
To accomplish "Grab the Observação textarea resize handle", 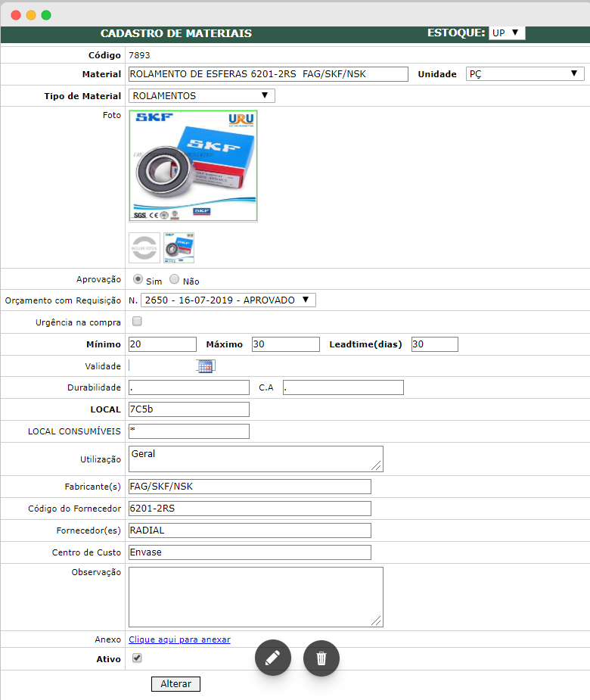I will tap(376, 621).
